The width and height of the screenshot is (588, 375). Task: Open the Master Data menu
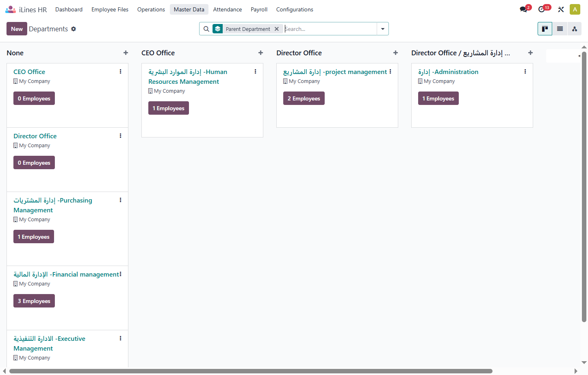click(189, 9)
